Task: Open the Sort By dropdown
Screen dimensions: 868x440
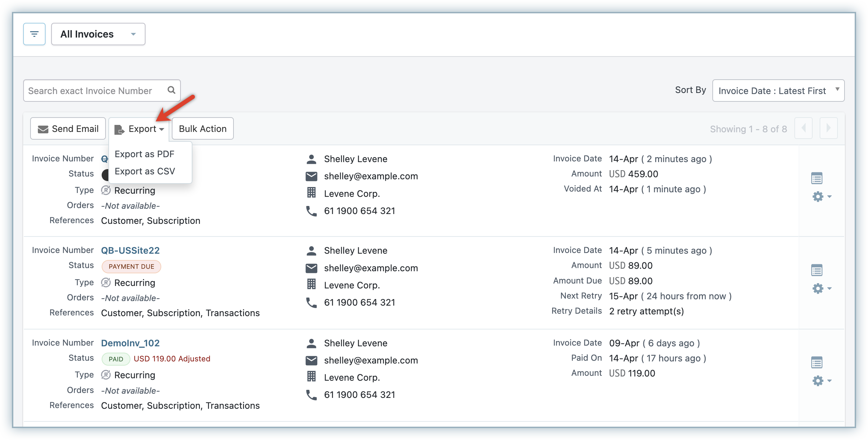Action: pyautogui.click(x=778, y=91)
